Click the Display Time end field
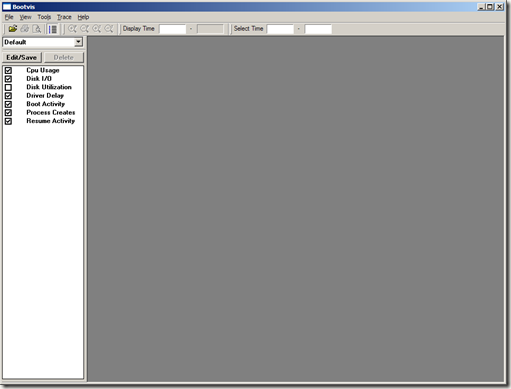This screenshot has height=389, width=511. (210, 29)
